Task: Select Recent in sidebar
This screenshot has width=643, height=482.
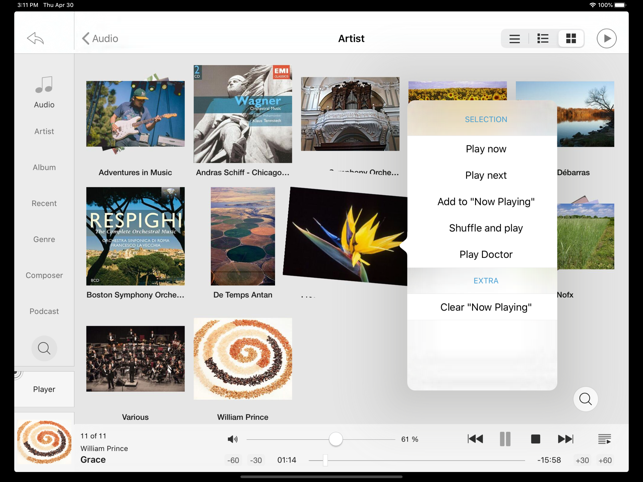Action: pos(44,203)
